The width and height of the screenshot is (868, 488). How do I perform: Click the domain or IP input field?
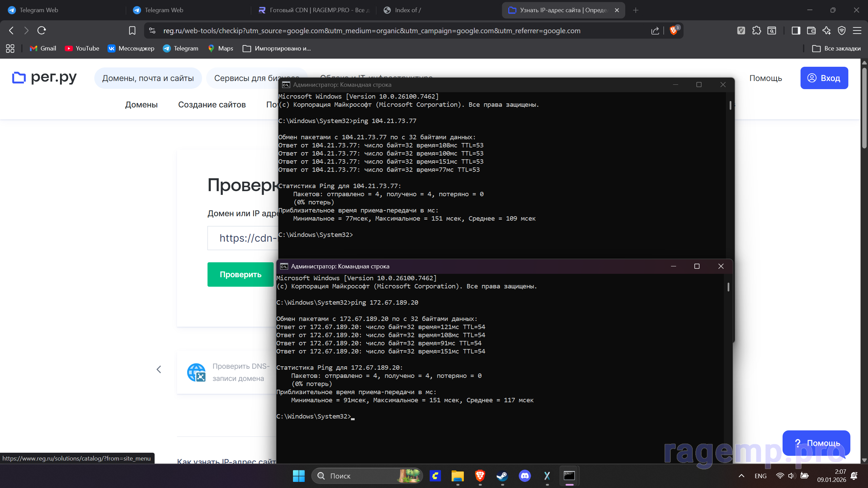[242, 238]
